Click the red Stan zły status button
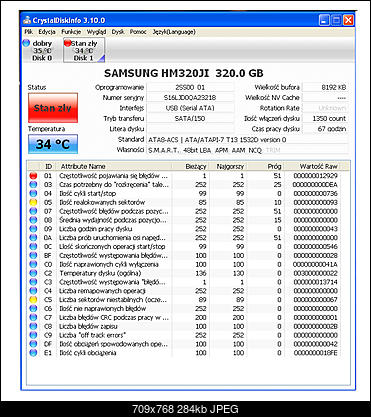The height and width of the screenshot is (417, 371). pyautogui.click(x=53, y=108)
